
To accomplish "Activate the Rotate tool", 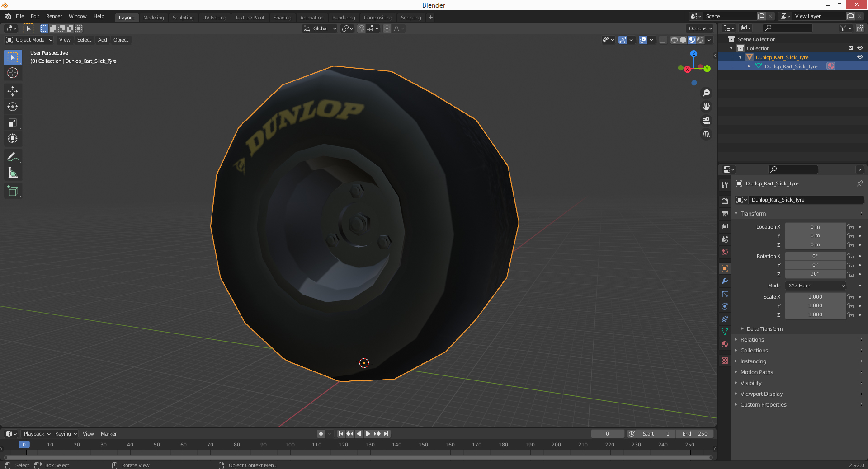I will pyautogui.click(x=13, y=107).
